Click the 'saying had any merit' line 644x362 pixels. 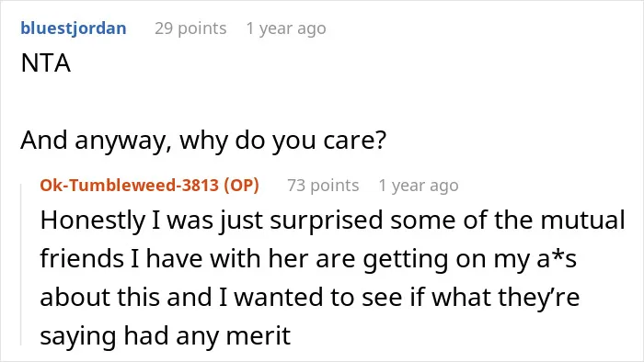click(x=166, y=336)
